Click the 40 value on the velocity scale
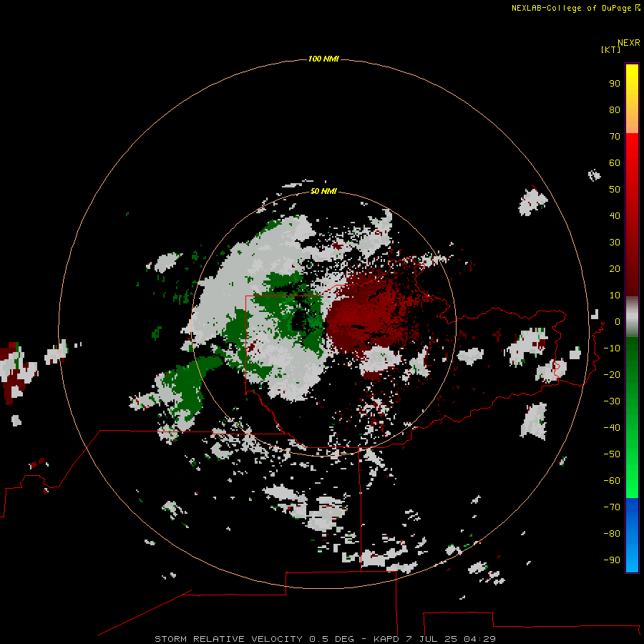This screenshot has height=644, width=644. [615, 216]
